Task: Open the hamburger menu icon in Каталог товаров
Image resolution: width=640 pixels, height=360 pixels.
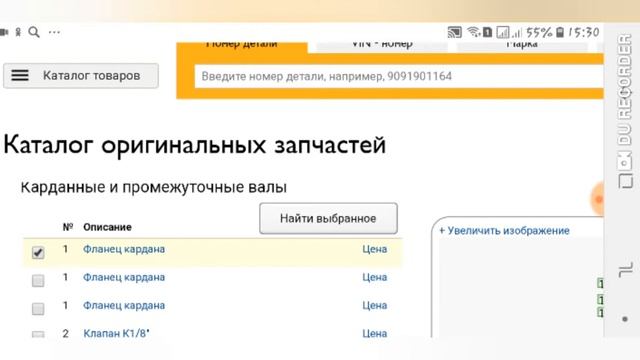Action: (x=20, y=75)
